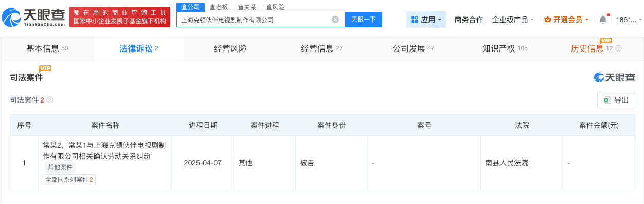644x204 pixels.
Task: Open the 商务合作 link
Action: click(x=469, y=20)
